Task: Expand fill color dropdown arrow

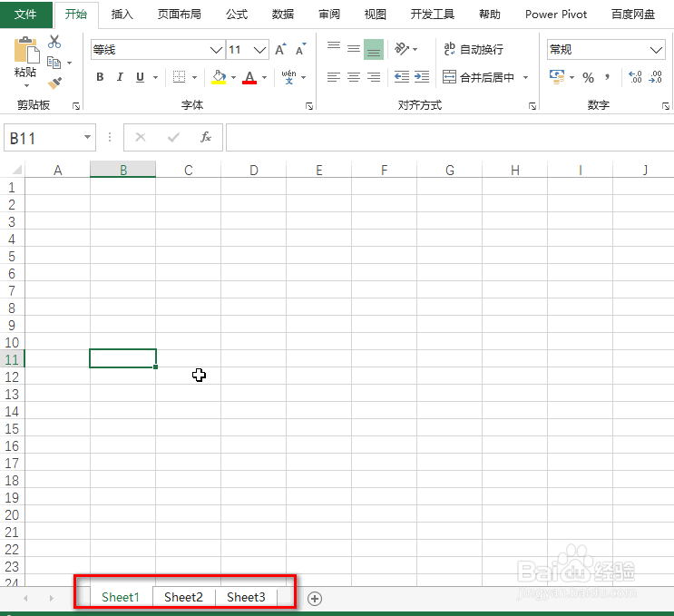Action: tap(233, 77)
